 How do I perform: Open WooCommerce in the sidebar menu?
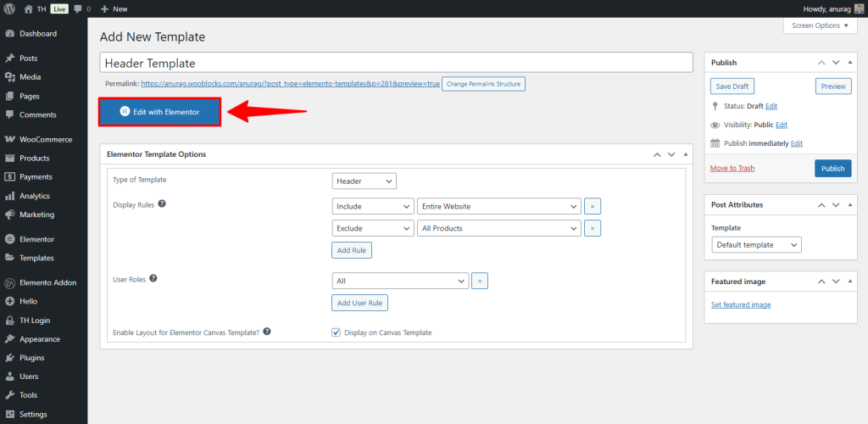(46, 139)
